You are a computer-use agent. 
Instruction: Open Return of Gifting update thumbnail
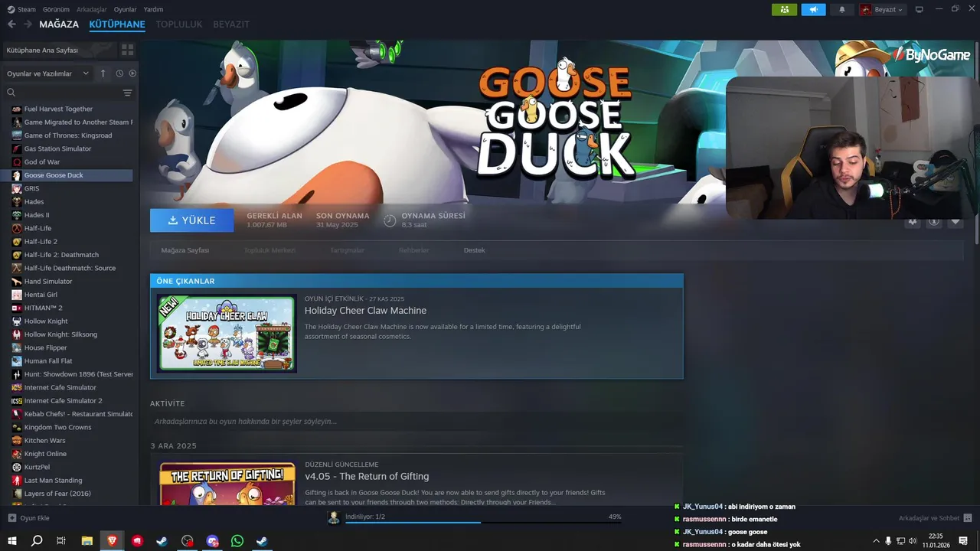[x=227, y=483]
